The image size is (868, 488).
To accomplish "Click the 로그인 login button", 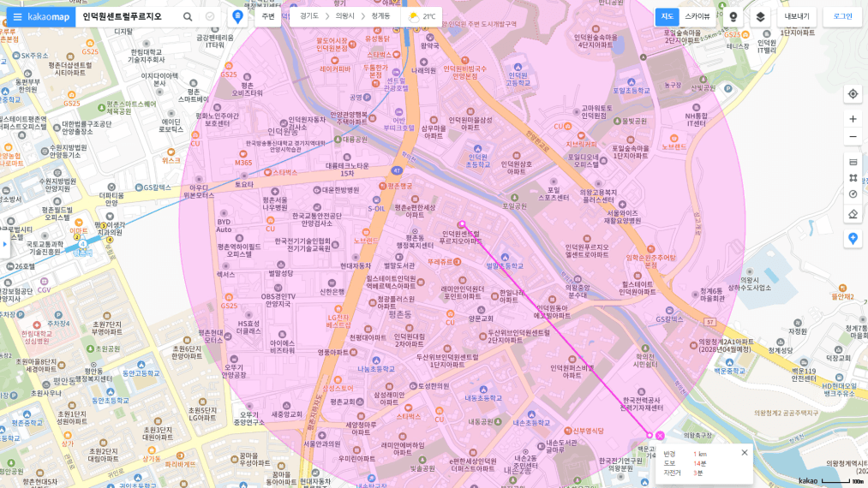I will click(x=842, y=16).
